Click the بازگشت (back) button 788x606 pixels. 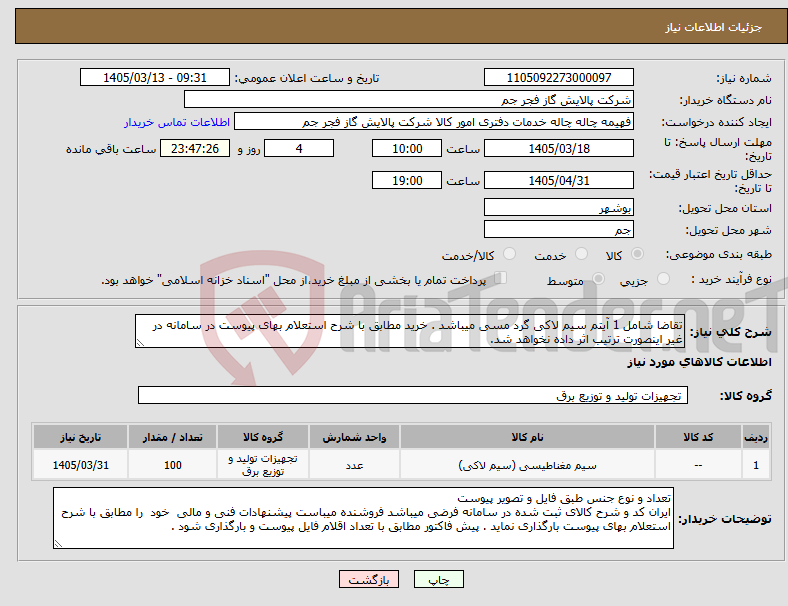pyautogui.click(x=369, y=579)
